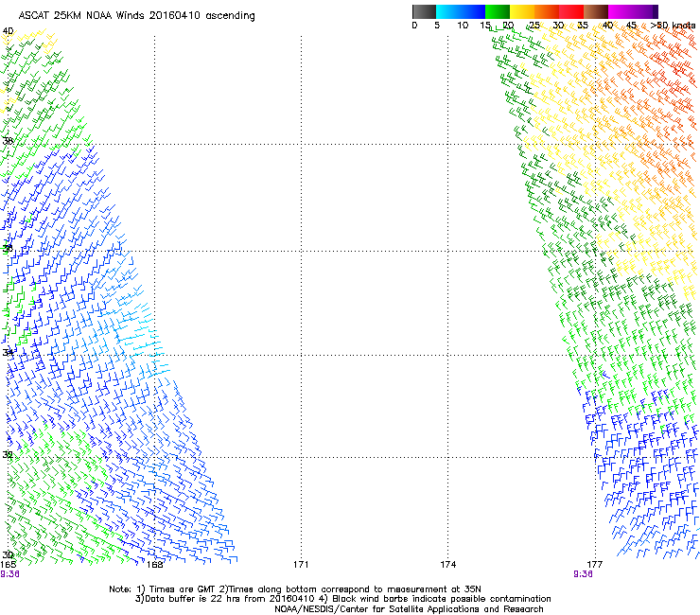Screen dimensions: 700x615
Task: Click the 9:36 time stamp under 177
Action: [583, 574]
